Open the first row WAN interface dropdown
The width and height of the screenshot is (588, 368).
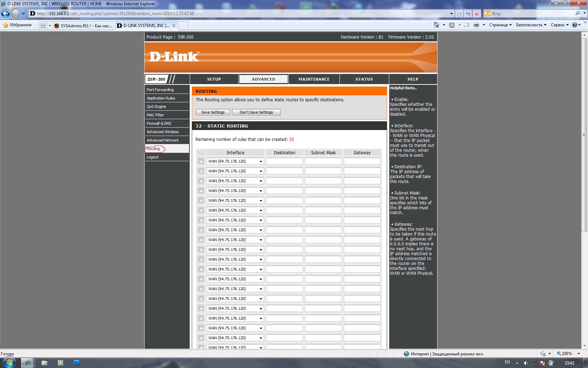coord(235,161)
